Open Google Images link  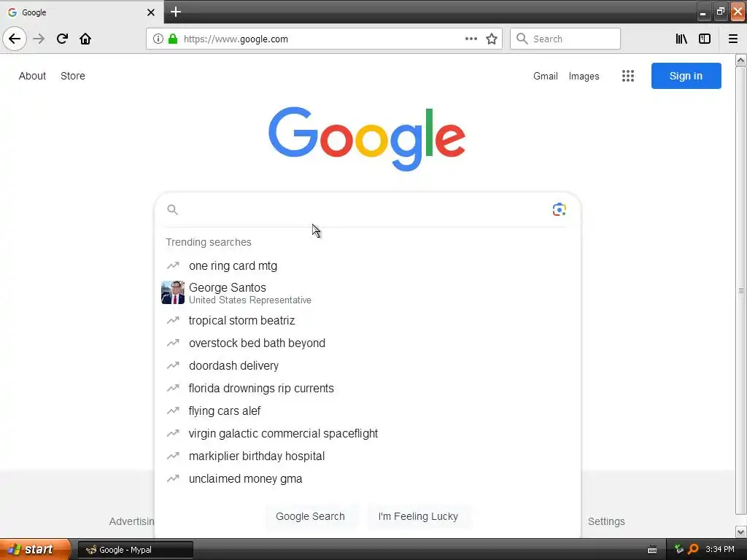coord(584,76)
